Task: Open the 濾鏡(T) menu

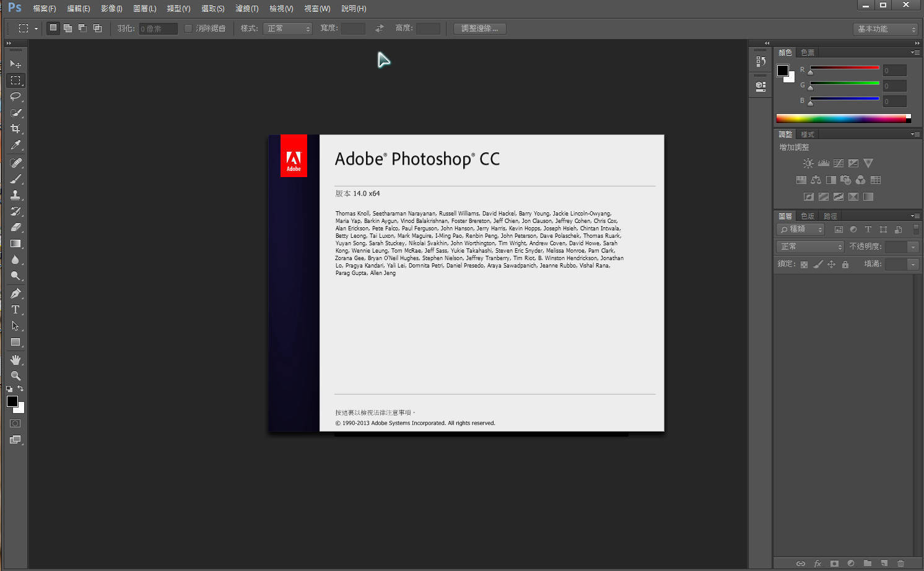Action: point(246,9)
